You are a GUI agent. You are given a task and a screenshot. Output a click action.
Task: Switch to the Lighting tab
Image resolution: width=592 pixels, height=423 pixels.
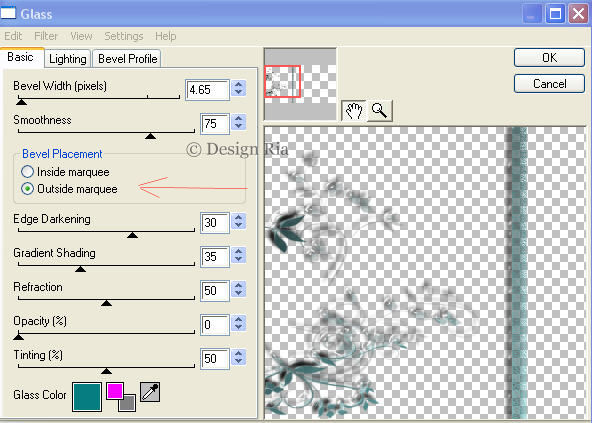(x=68, y=59)
